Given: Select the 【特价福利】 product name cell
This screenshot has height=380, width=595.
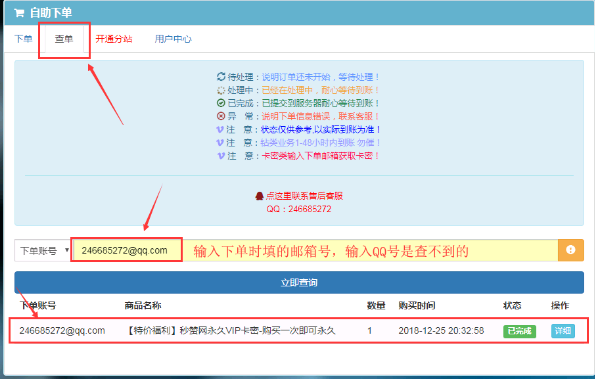Looking at the screenshot, I should tap(230, 331).
